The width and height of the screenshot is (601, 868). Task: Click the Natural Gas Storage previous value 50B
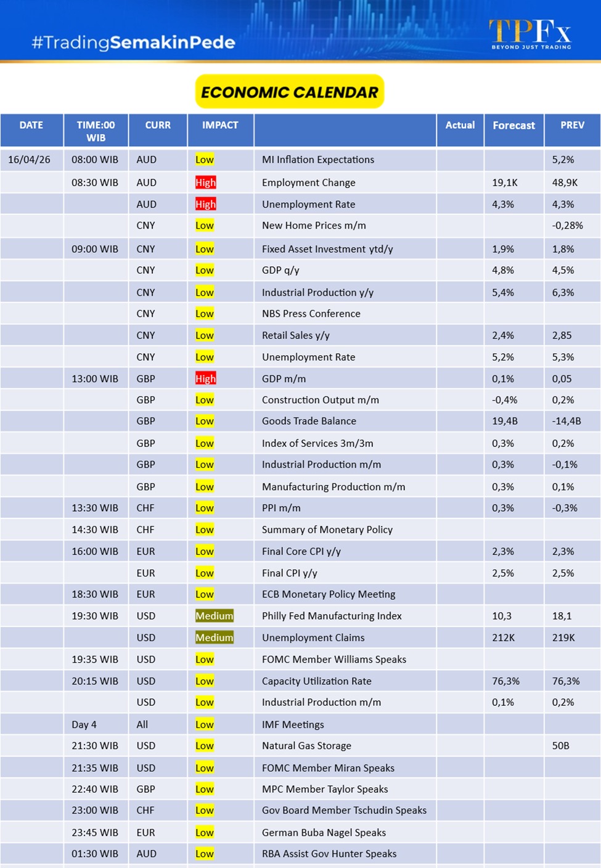point(560,745)
